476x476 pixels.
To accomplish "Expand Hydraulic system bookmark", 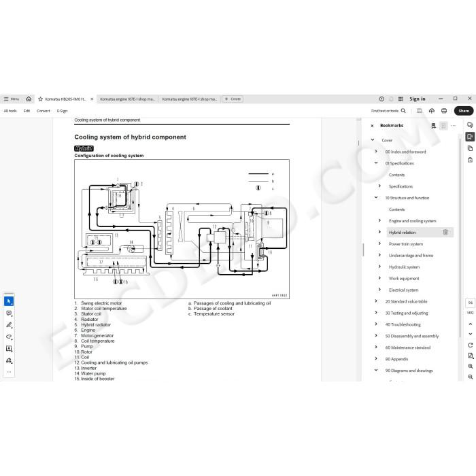I will pyautogui.click(x=379, y=267).
